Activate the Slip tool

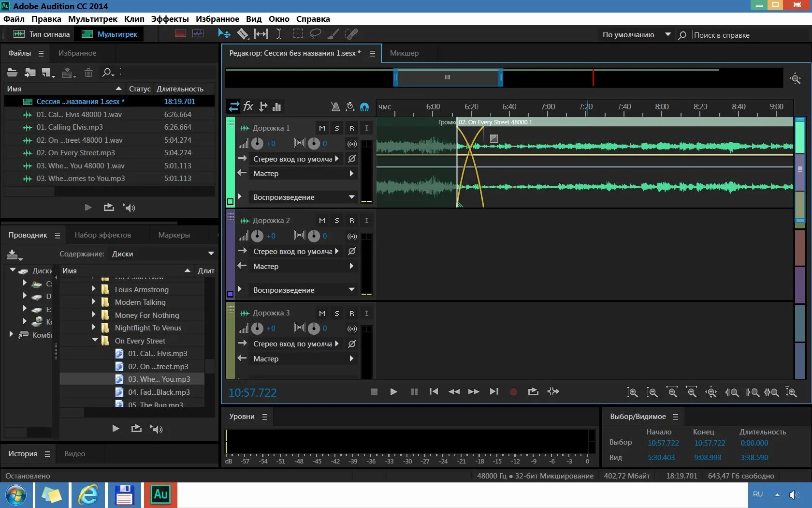[261, 34]
